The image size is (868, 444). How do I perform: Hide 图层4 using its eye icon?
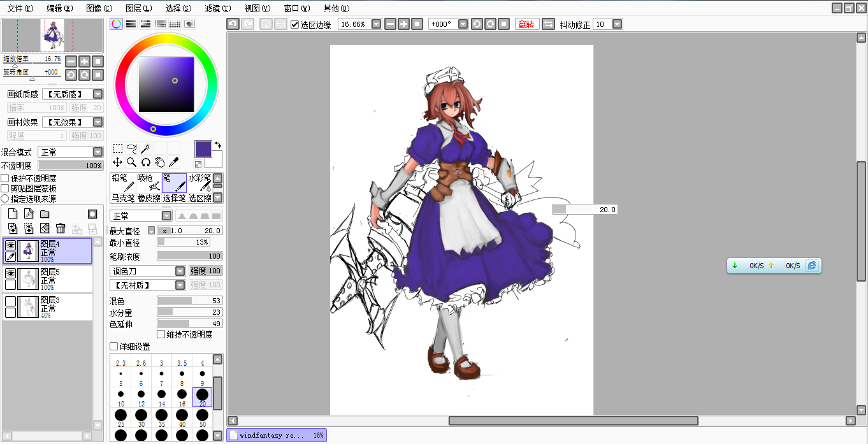10,245
